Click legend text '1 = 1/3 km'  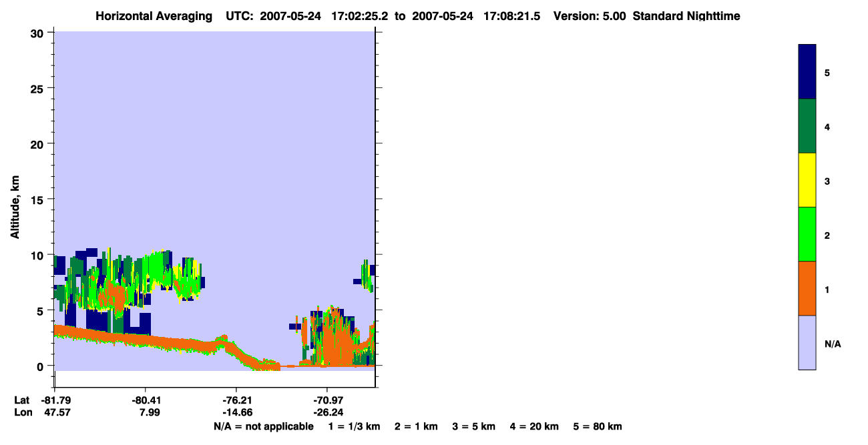click(x=354, y=426)
